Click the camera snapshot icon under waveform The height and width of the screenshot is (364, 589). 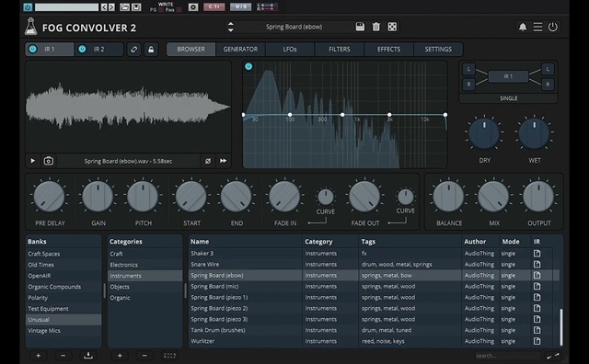pyautogui.click(x=49, y=161)
